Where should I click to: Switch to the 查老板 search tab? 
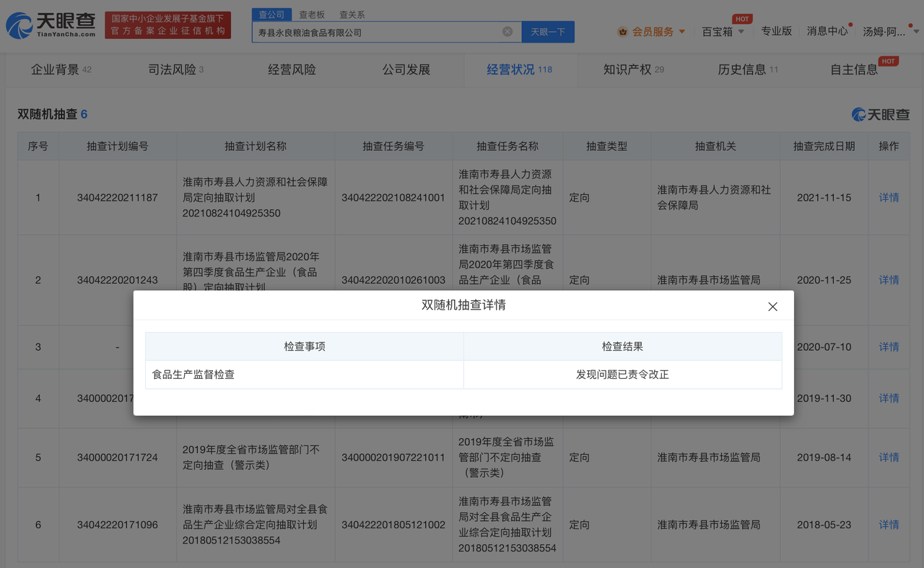click(312, 14)
